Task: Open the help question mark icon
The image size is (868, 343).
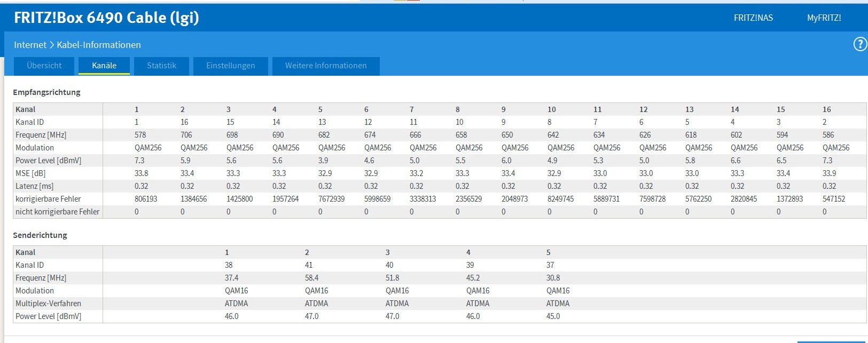Action: click(x=859, y=44)
